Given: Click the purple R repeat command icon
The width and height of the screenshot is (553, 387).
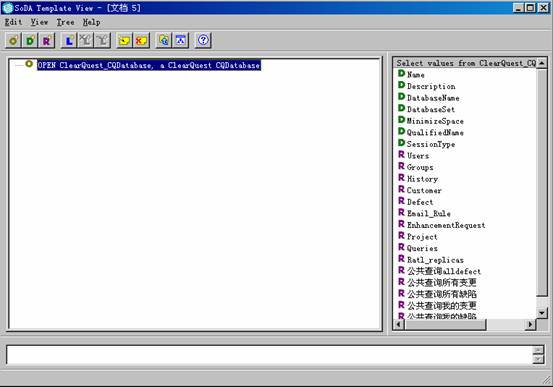Looking at the screenshot, I should (x=47, y=40).
